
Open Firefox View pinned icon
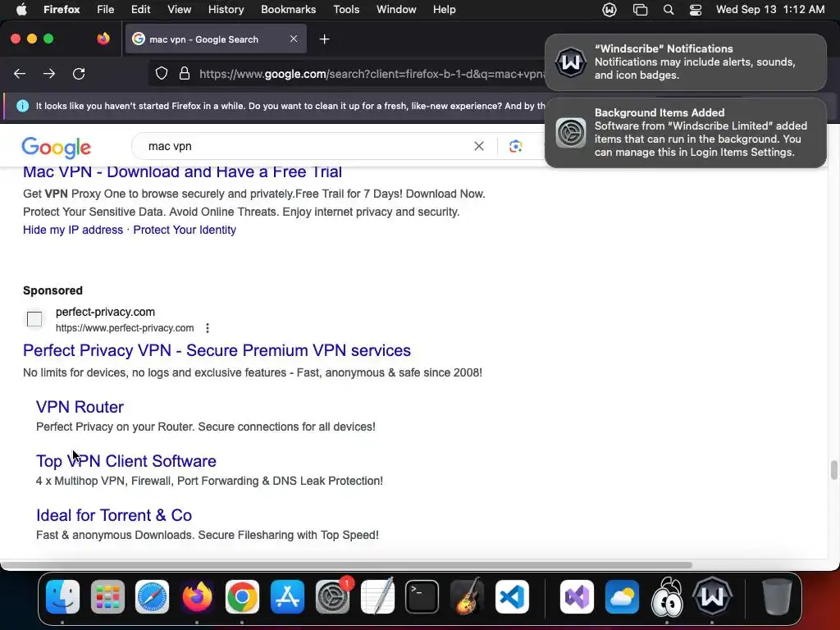[103, 39]
